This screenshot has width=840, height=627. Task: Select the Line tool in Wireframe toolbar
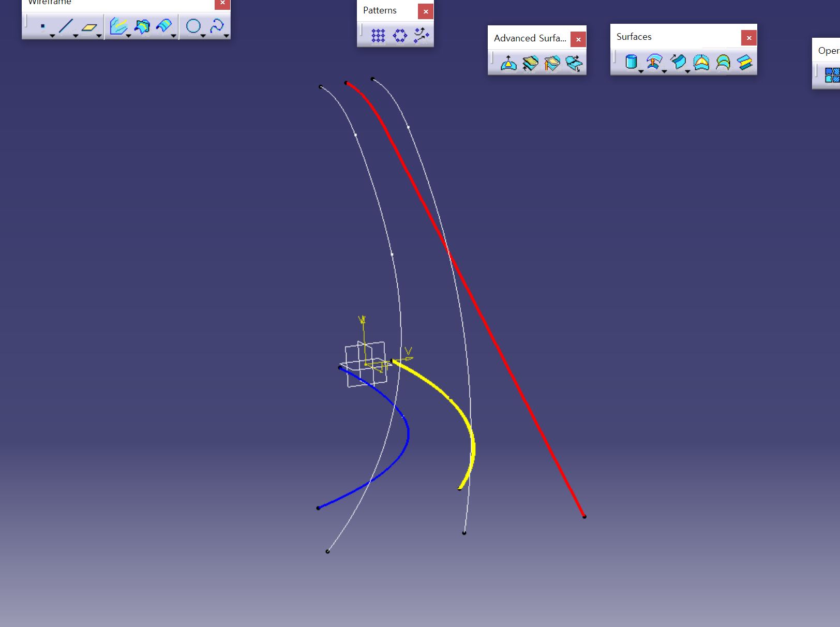pos(66,26)
